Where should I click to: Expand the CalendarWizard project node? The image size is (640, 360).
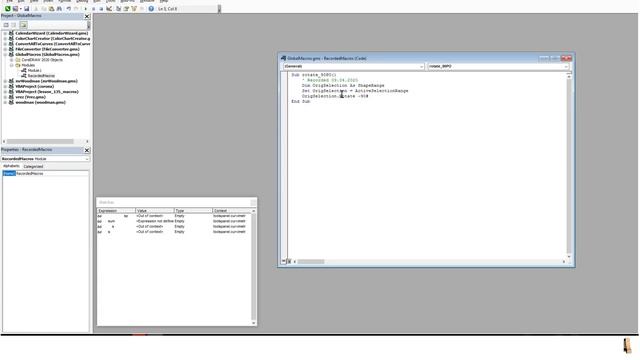coord(5,33)
